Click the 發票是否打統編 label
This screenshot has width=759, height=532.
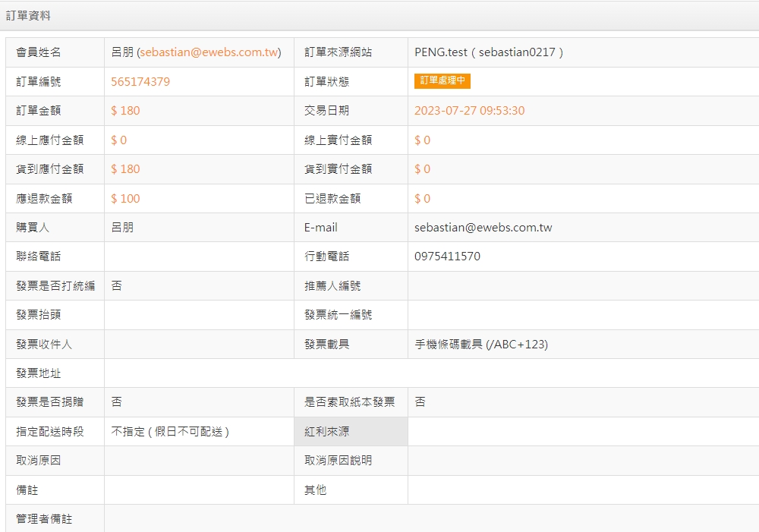pyautogui.click(x=55, y=286)
